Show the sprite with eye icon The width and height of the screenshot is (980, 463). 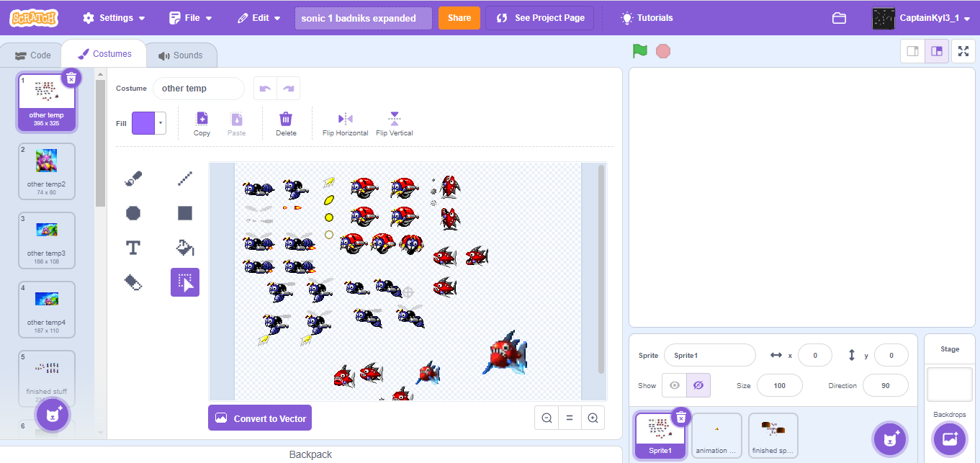675,385
